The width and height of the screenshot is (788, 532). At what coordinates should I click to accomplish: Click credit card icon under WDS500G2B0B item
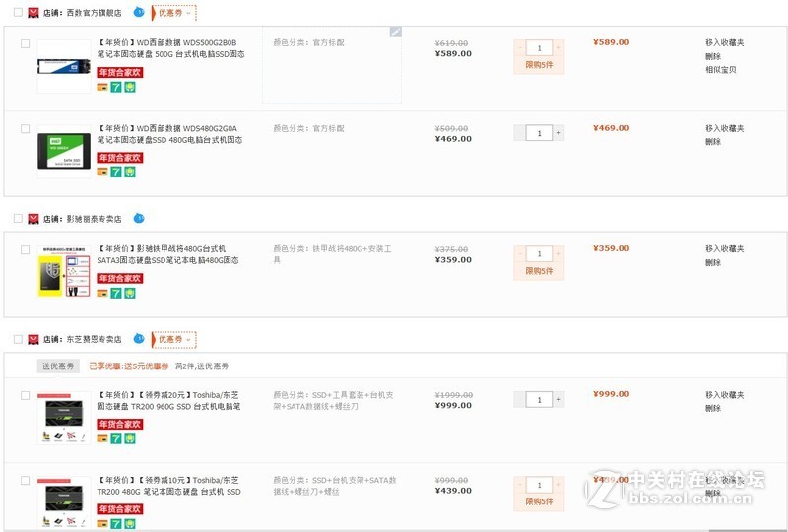click(x=102, y=87)
